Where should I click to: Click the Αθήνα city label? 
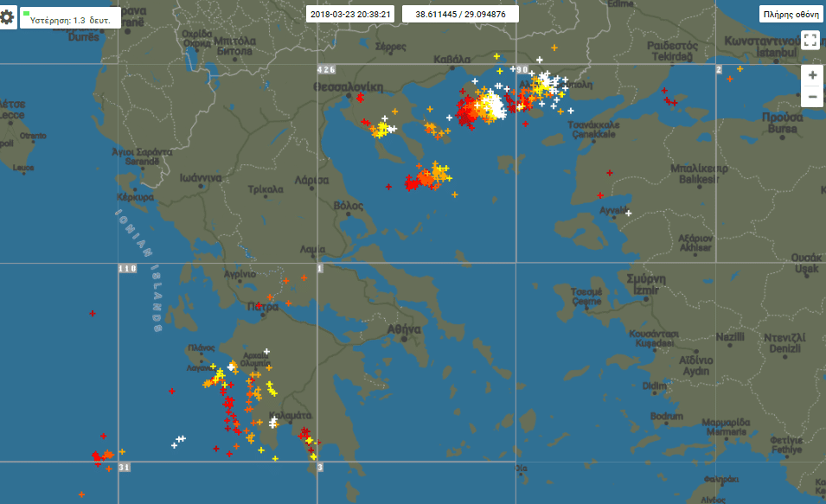point(404,329)
